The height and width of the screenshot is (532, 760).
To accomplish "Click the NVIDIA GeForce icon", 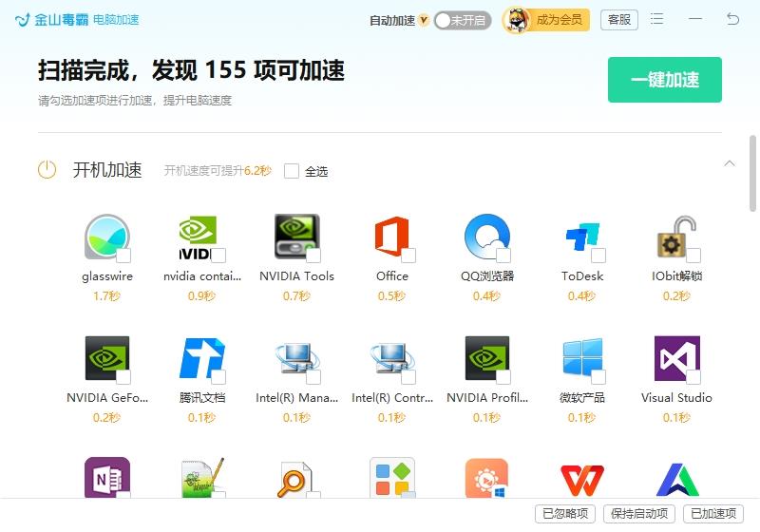I will (x=107, y=358).
